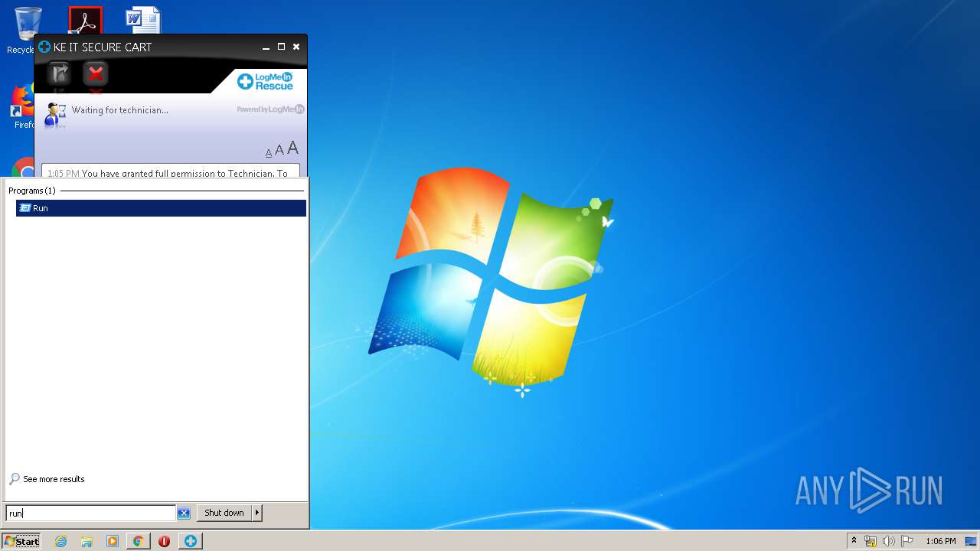Select the medium font size A
This screenshot has width=980, height=551.
point(279,151)
